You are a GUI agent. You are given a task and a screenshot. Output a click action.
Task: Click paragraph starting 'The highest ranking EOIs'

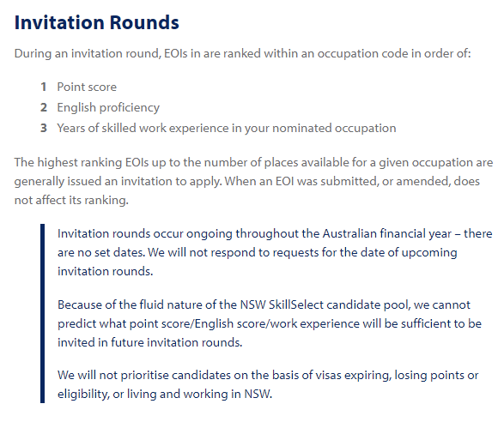253,181
